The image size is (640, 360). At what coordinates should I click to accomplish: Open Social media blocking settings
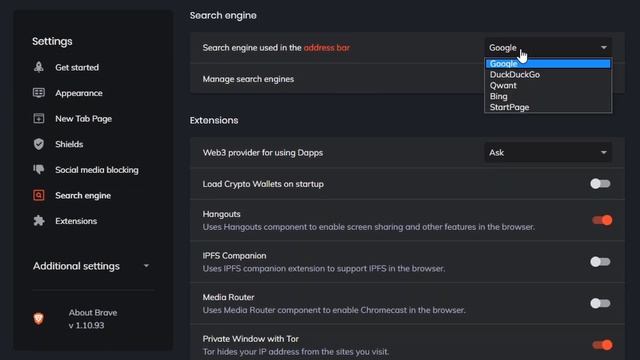[x=97, y=170]
